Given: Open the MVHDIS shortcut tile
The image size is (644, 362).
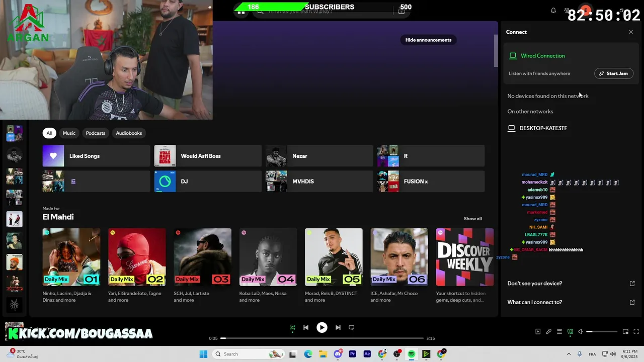Looking at the screenshot, I should tap(319, 182).
